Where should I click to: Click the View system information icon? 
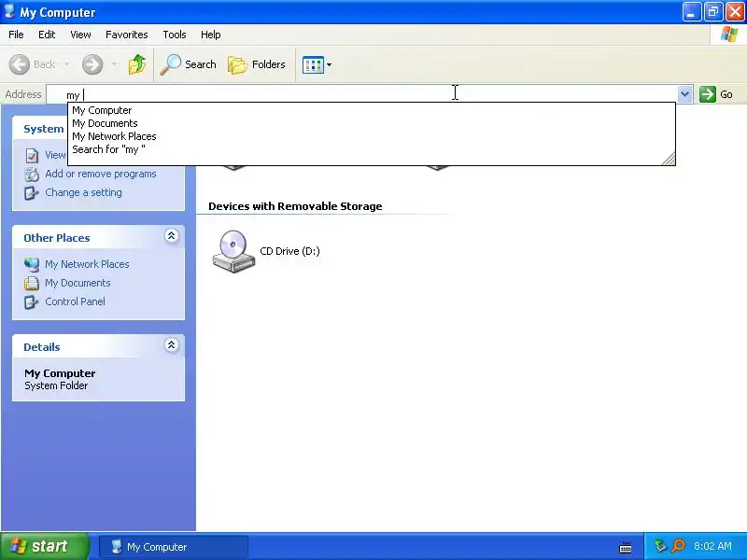[32, 156]
